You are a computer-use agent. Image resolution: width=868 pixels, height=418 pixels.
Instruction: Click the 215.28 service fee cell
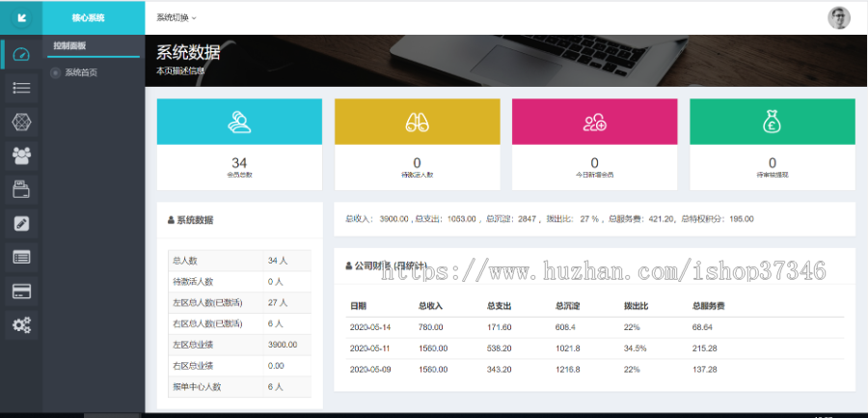tap(705, 348)
